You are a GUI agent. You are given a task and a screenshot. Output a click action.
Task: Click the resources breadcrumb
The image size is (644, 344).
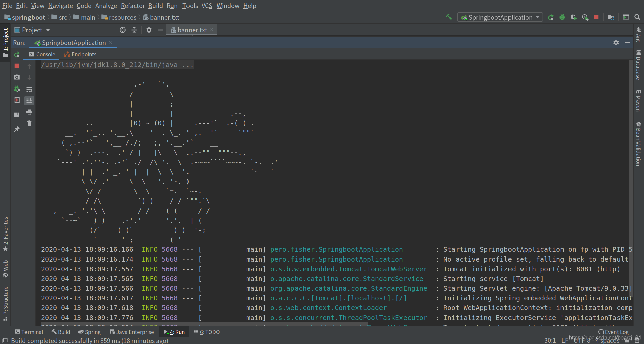tap(119, 17)
